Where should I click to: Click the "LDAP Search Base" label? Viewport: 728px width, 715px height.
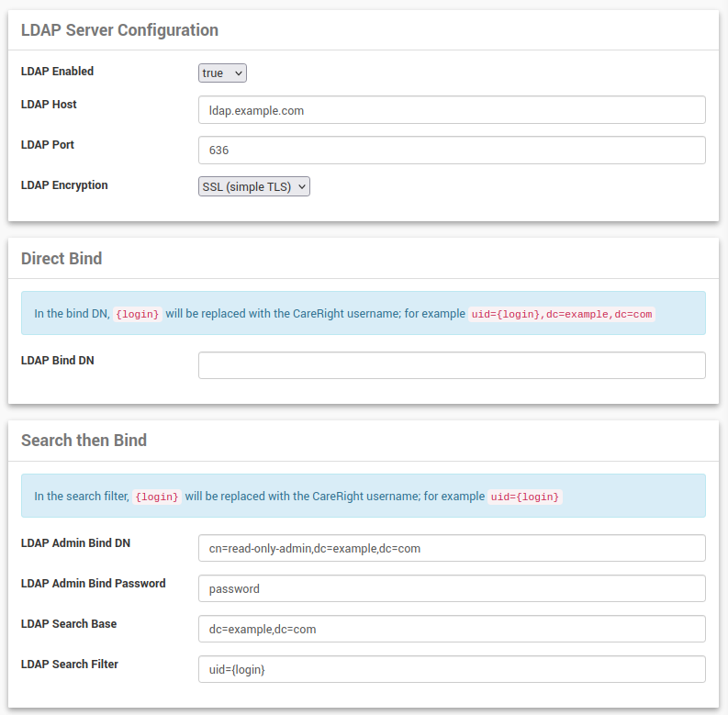pos(69,624)
